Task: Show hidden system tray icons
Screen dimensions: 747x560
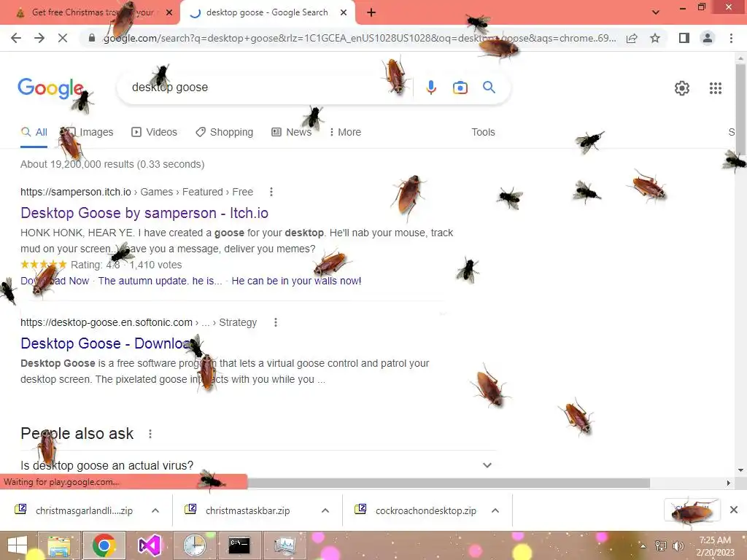Action: coord(643,546)
